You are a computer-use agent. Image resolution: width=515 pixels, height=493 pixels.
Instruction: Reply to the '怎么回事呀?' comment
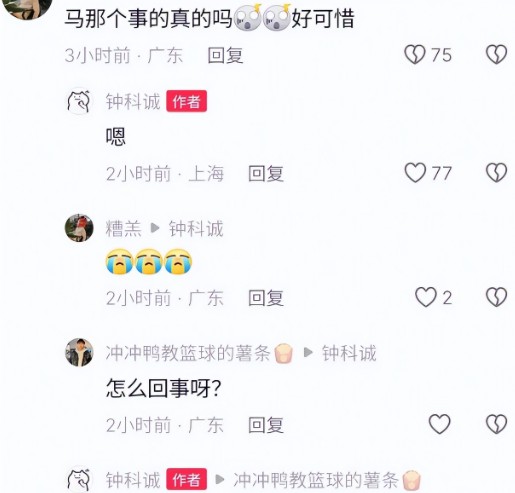click(x=266, y=425)
